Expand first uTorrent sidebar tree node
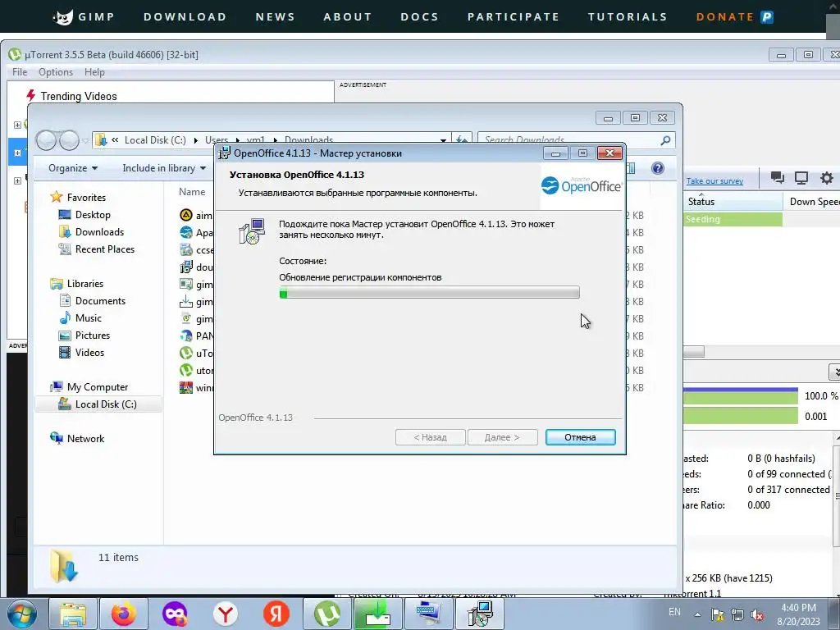This screenshot has height=630, width=840. point(17,125)
